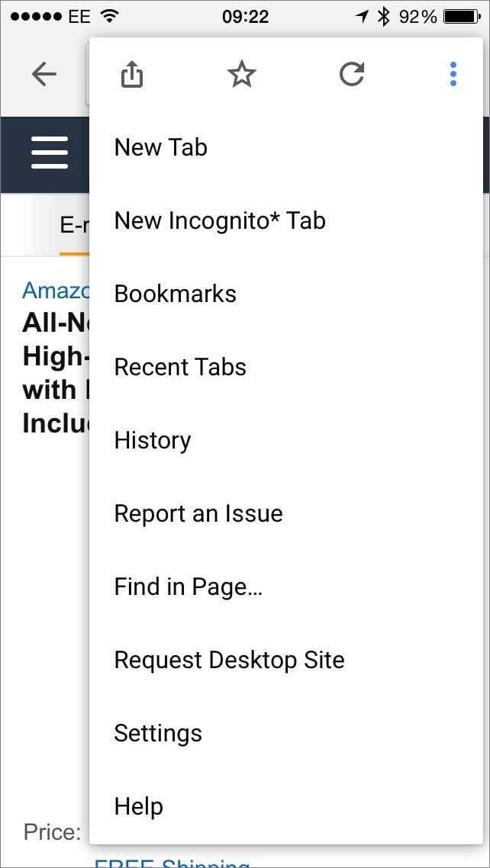
Task: Open browsing History
Action: (x=153, y=440)
